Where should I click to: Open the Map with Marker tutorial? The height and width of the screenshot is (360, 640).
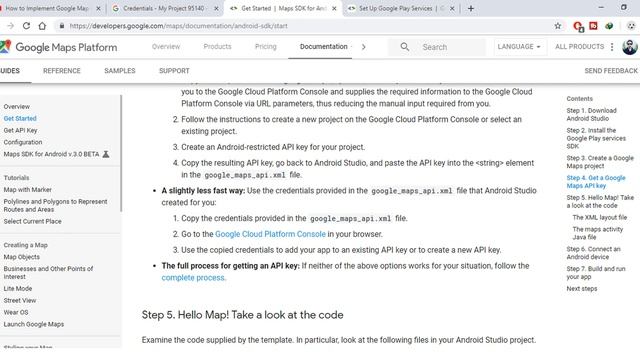point(28,190)
